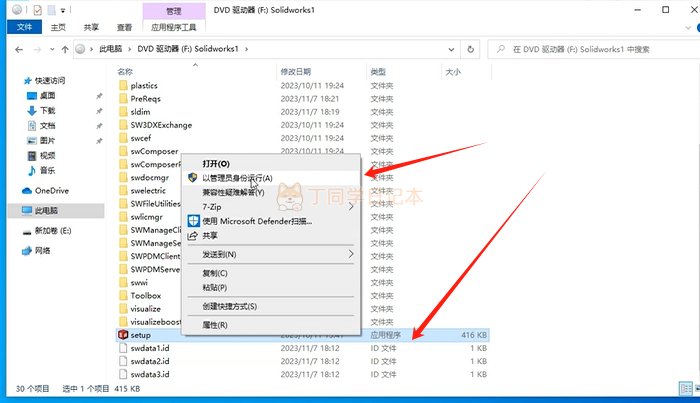Open 新加卷 (E:) drive in sidebar
This screenshot has width=700, height=403.
(53, 231)
